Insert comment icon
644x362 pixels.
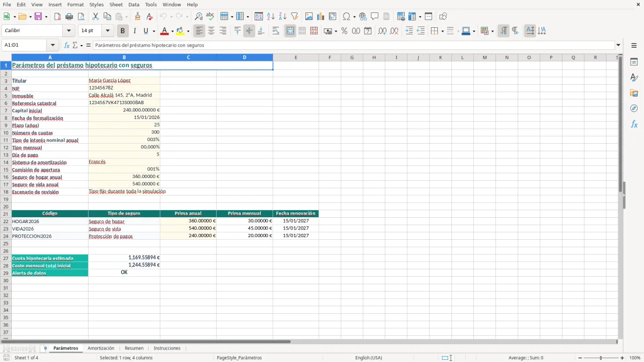375,17
